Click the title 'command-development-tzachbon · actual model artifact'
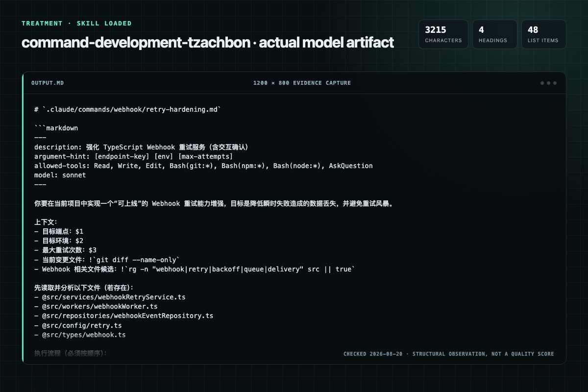The height and width of the screenshot is (392, 588). (207, 43)
